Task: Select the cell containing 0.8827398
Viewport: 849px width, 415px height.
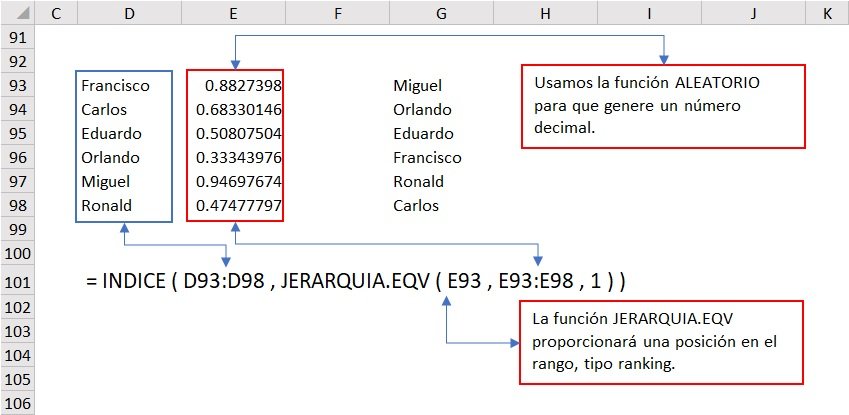Action: 245,86
